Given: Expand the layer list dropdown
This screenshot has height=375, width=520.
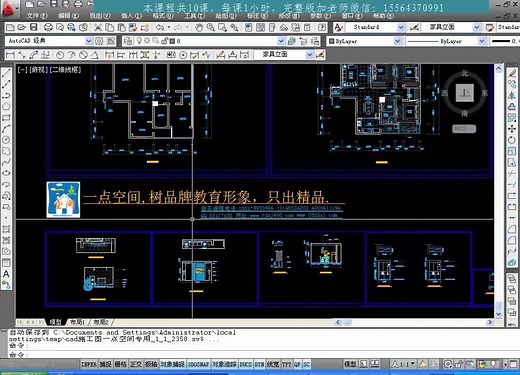Looking at the screenshot, I should click(x=281, y=41).
